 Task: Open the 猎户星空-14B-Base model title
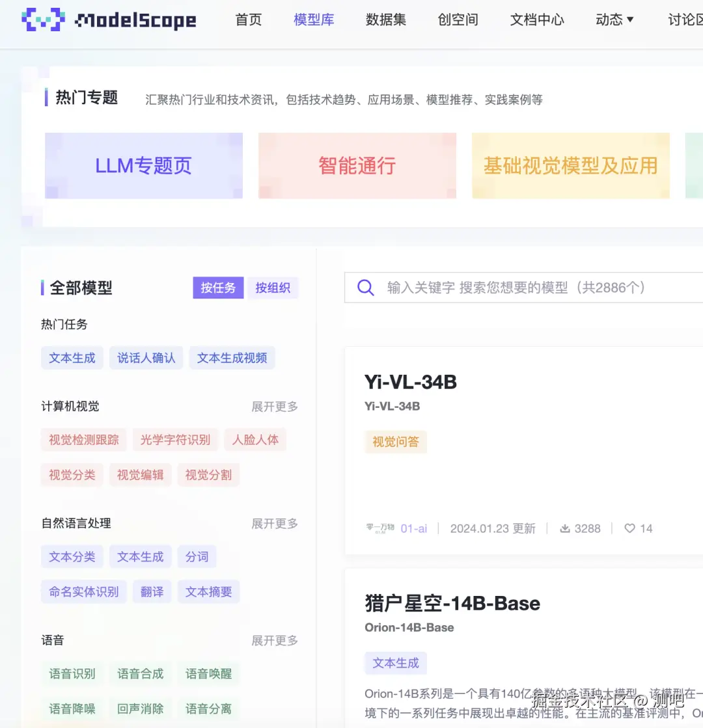452,603
